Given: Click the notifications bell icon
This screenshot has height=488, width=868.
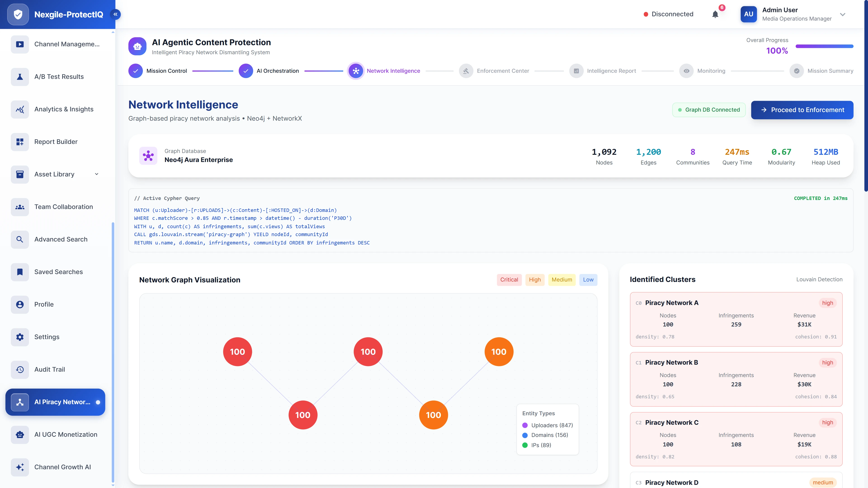Looking at the screenshot, I should [x=715, y=14].
